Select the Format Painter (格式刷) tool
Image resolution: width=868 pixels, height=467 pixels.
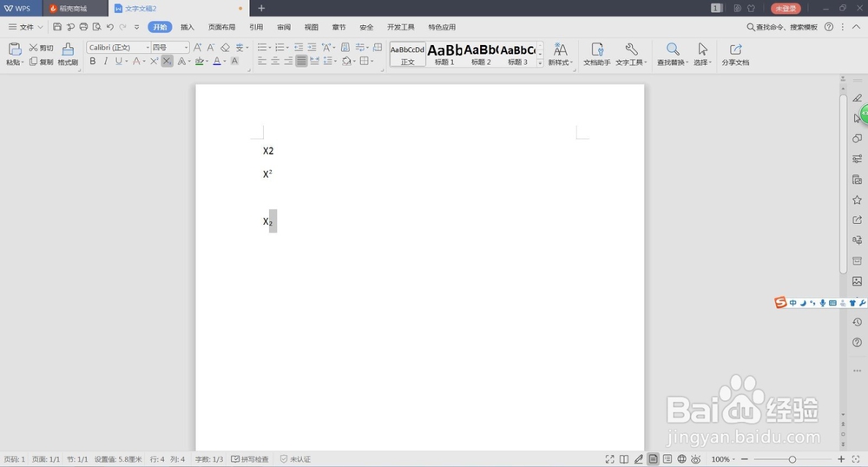tap(68, 54)
